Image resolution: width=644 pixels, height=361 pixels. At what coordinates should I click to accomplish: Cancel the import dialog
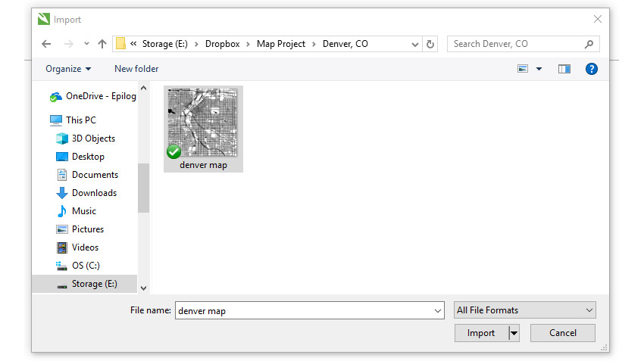562,333
